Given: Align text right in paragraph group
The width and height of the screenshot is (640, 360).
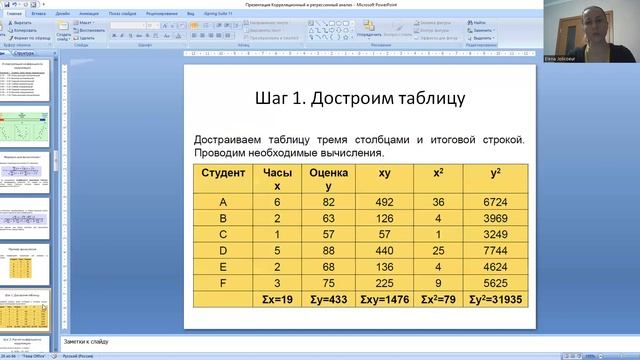Looking at the screenshot, I should coord(211,36).
